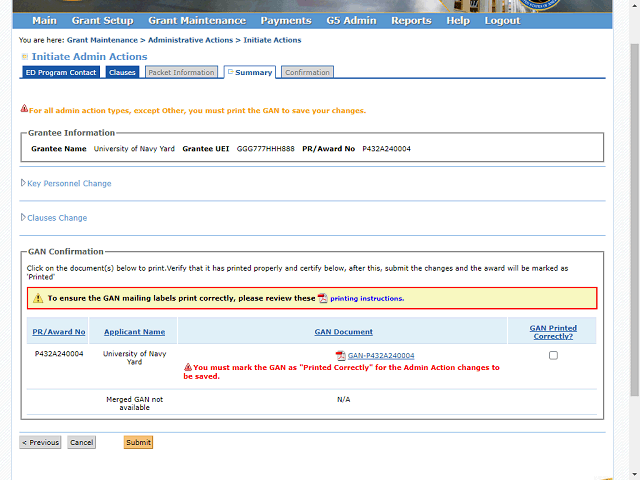Open the printing instructions link
This screenshot has height=480, width=640.
pyautogui.click(x=367, y=298)
